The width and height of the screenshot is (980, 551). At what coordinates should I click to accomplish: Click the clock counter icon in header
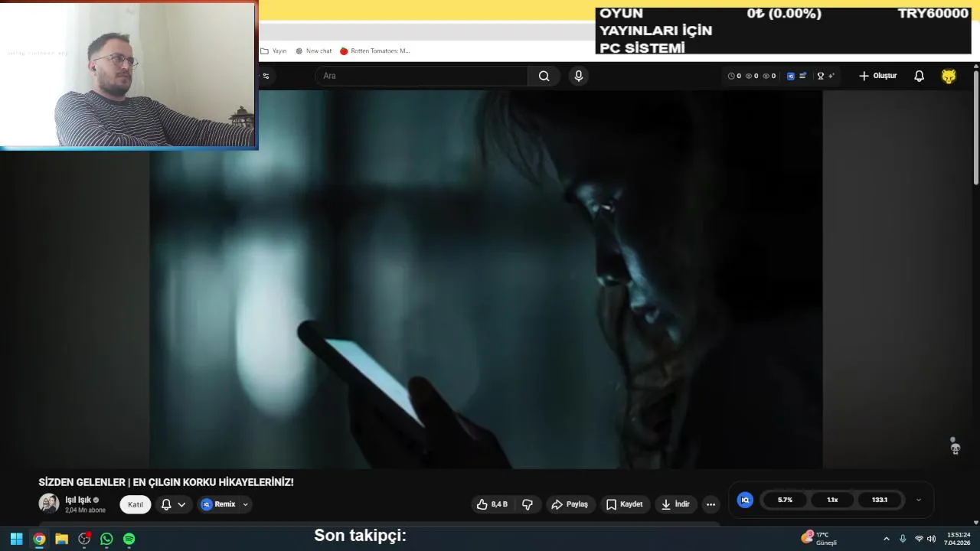point(730,76)
